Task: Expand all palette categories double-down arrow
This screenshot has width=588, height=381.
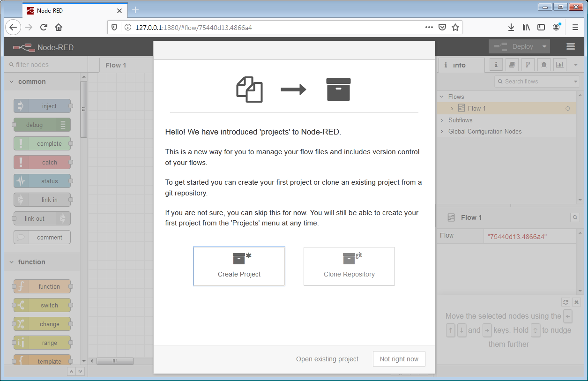Action: 80,371
